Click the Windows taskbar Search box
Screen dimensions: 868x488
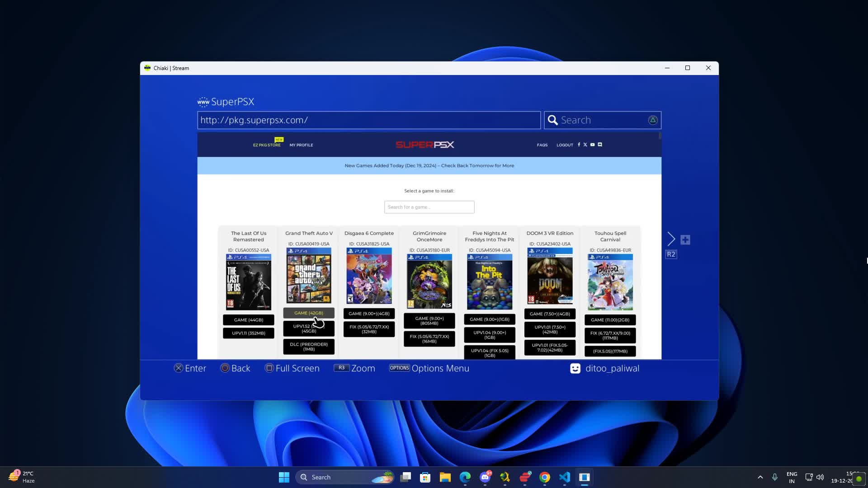(x=345, y=477)
